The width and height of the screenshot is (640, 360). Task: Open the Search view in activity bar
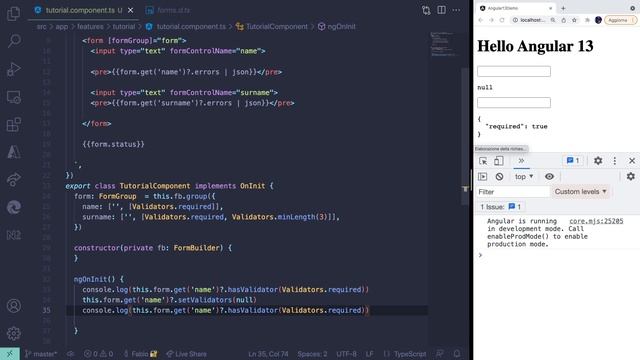pos(13,41)
